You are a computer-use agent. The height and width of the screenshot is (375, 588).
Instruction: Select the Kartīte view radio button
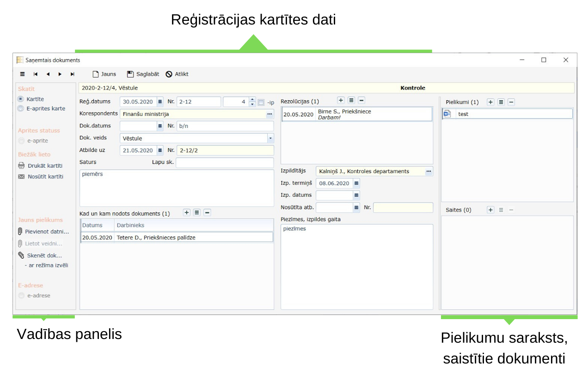point(20,99)
